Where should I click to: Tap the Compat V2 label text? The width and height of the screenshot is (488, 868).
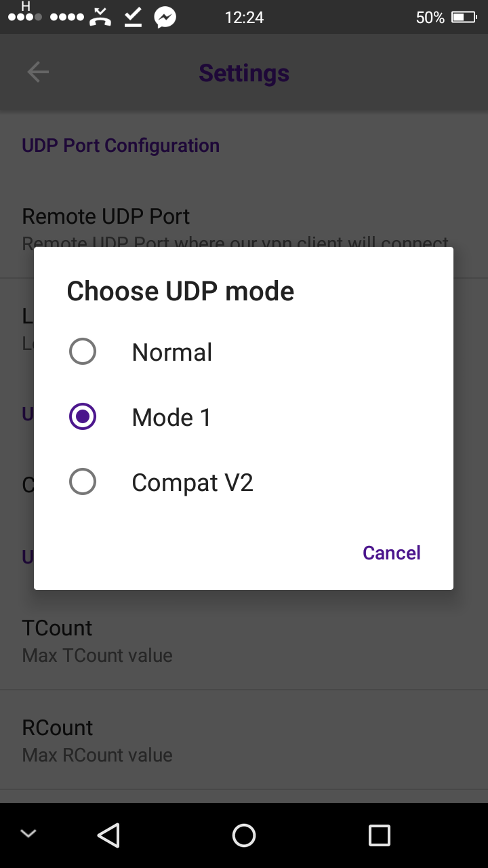pyautogui.click(x=192, y=483)
